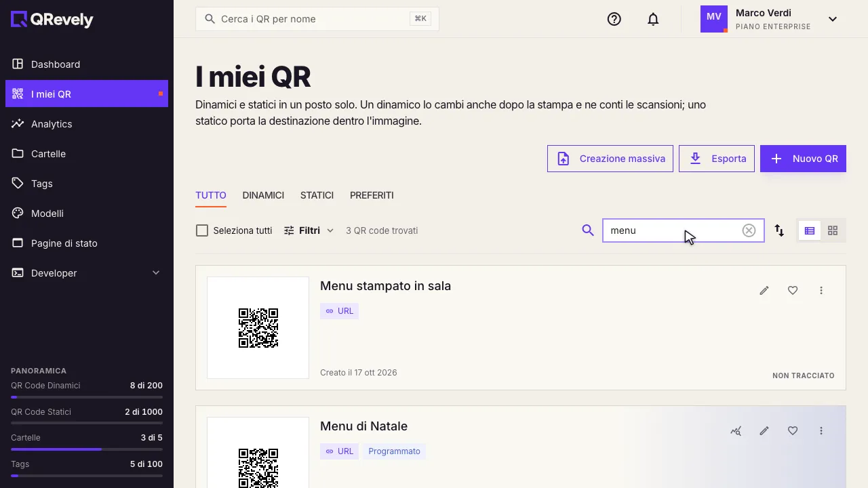Image resolution: width=868 pixels, height=488 pixels.
Task: Expand the Developer menu
Action: click(x=87, y=273)
